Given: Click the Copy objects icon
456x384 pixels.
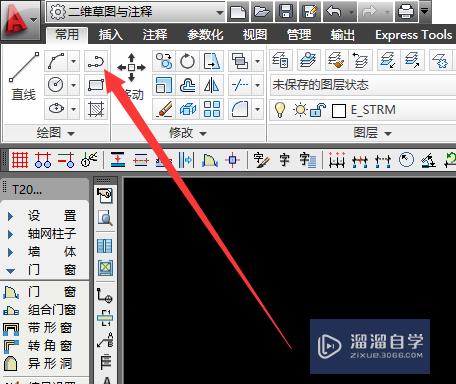Looking at the screenshot, I should click(164, 61).
